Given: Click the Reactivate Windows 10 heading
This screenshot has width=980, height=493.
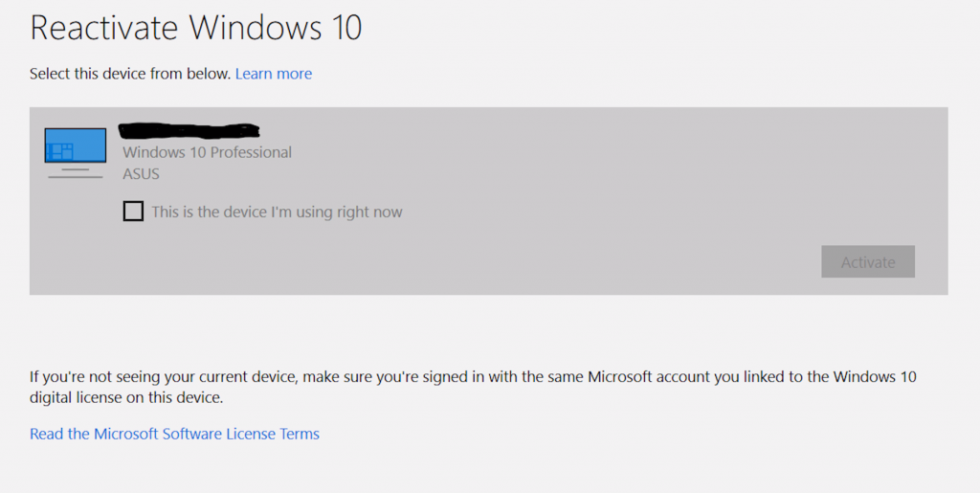Looking at the screenshot, I should (x=196, y=28).
